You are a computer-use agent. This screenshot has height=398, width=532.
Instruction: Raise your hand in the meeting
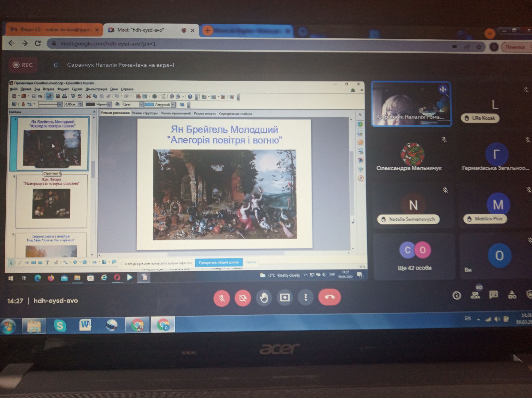[x=264, y=297]
